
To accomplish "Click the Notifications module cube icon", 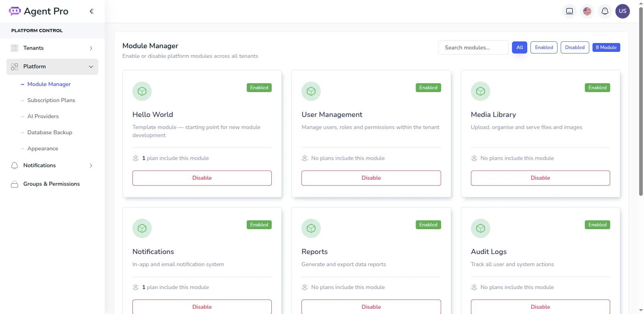I will click(142, 228).
